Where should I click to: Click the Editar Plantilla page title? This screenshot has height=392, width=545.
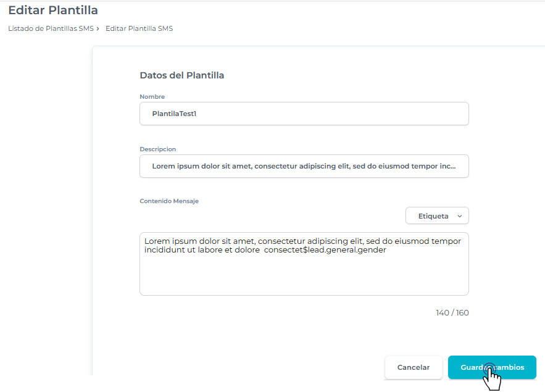click(53, 10)
